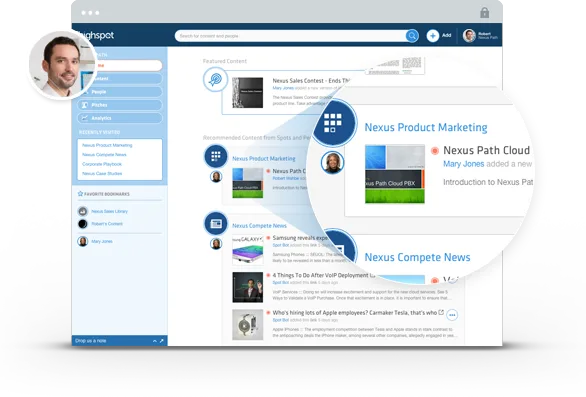Click the Favorite Bookmarks heading text
The image size is (586, 397).
pyautogui.click(x=107, y=194)
